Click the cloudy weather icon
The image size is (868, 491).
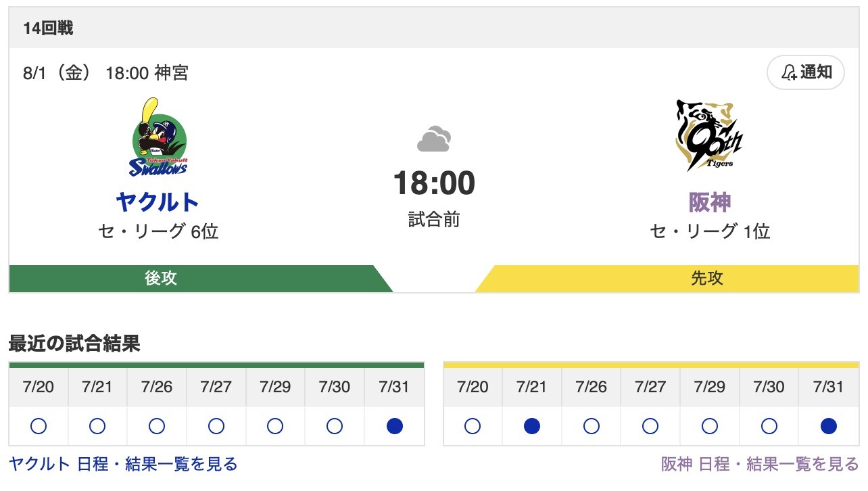tap(433, 139)
